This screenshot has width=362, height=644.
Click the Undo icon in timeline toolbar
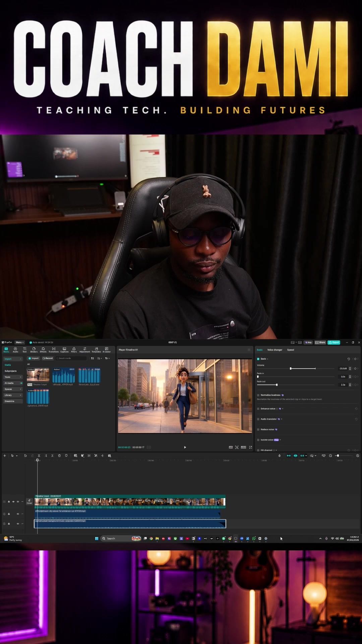25,455
